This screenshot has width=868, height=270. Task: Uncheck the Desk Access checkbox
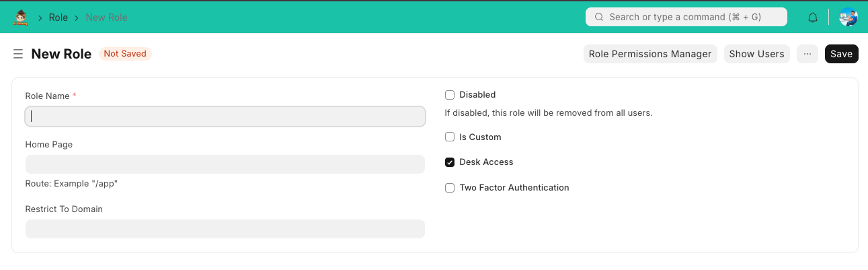(450, 162)
